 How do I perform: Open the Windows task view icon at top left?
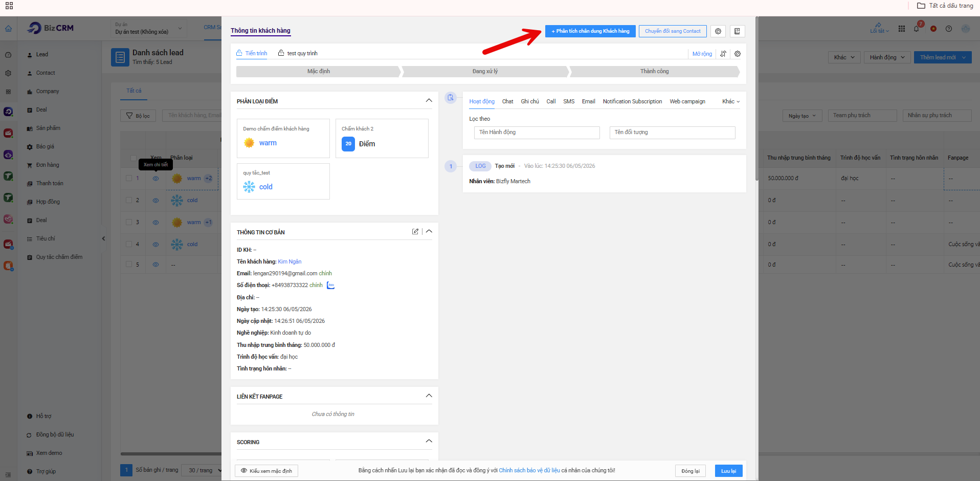9,6
